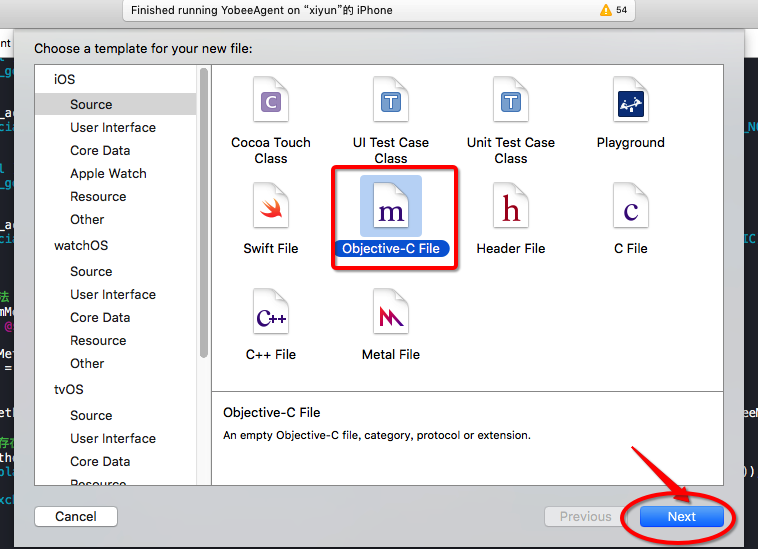This screenshot has height=549, width=758.
Task: Select the Playground template icon
Action: (630, 100)
